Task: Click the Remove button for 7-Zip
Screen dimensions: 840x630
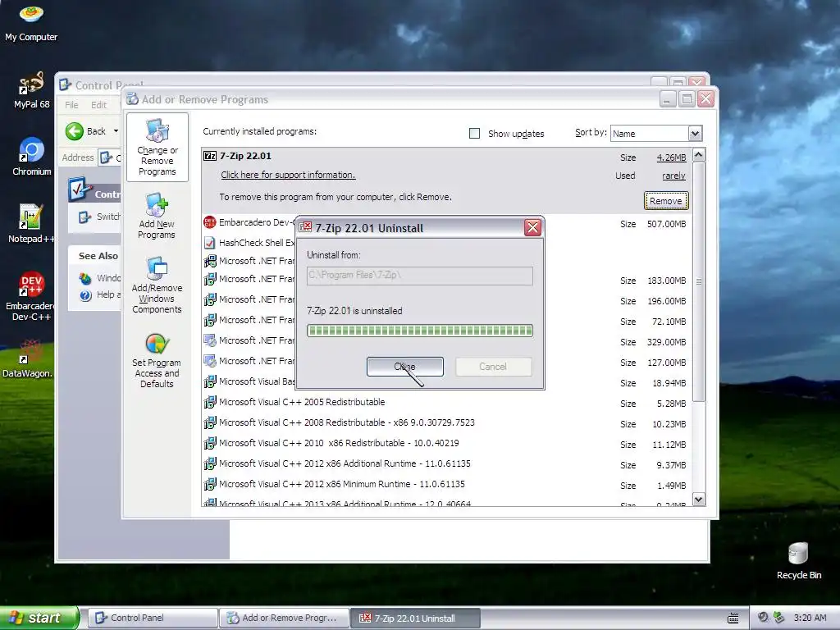Action: [x=666, y=201]
